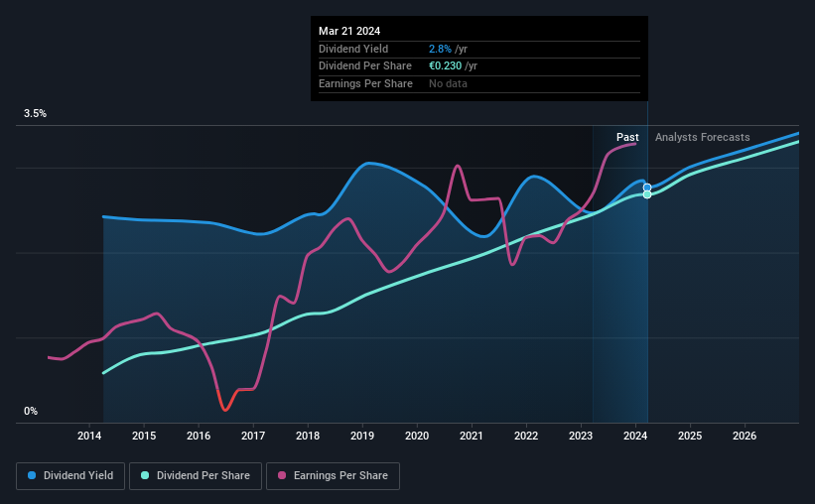
Task: Select the teal dividend per share data point marker
Action: click(x=647, y=194)
